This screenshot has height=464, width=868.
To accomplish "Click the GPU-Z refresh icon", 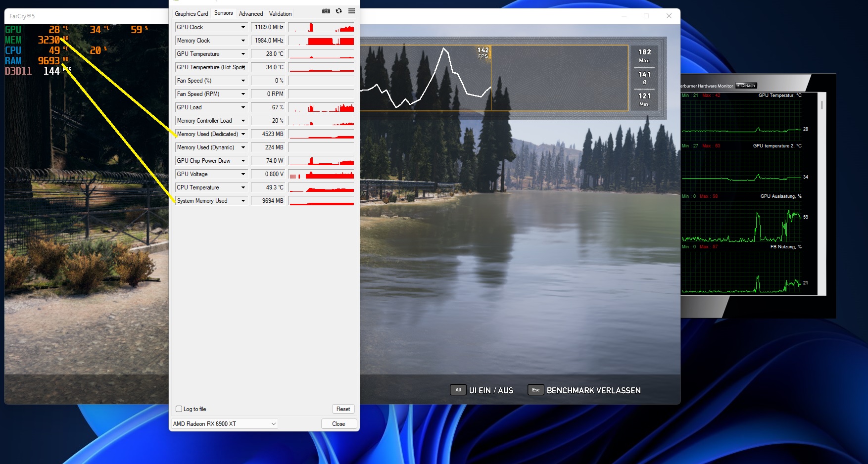I will (339, 11).
